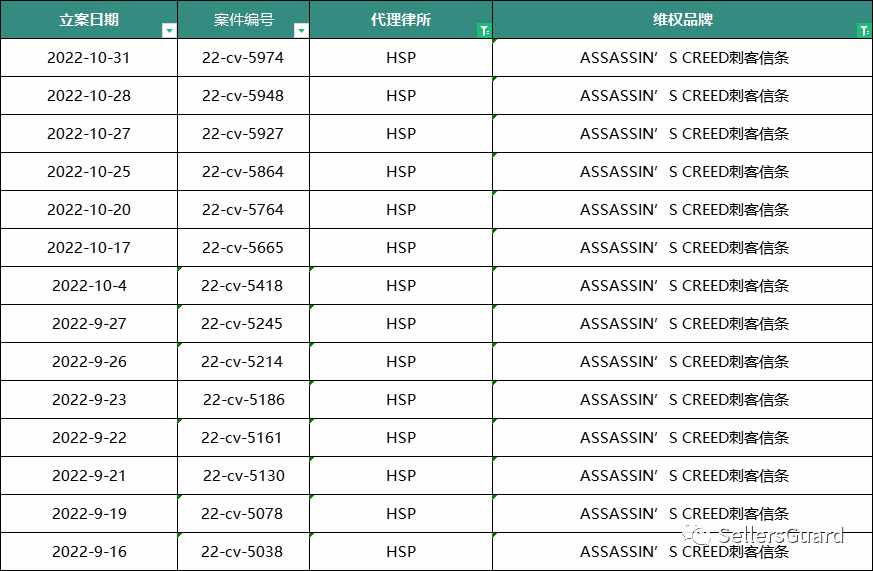The width and height of the screenshot is (873, 571).
Task: Select date cell 2022-10-31
Action: [89, 58]
